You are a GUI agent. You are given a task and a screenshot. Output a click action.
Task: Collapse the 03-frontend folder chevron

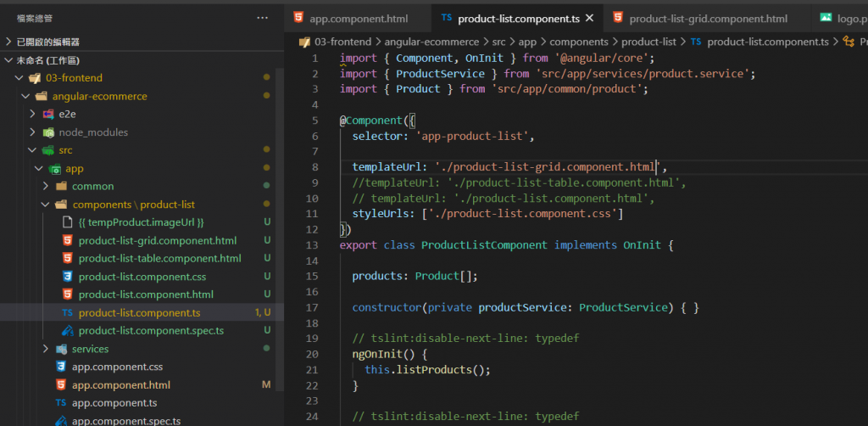click(x=20, y=78)
